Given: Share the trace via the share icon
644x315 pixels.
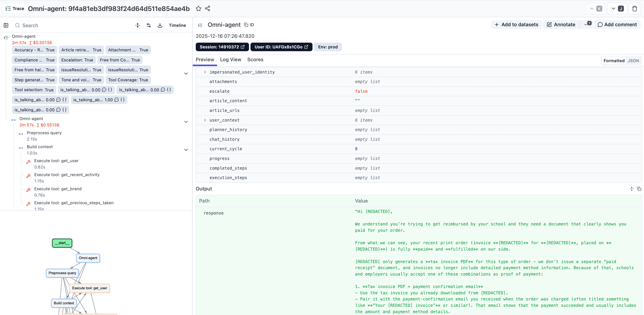Looking at the screenshot, I should pos(207,8).
